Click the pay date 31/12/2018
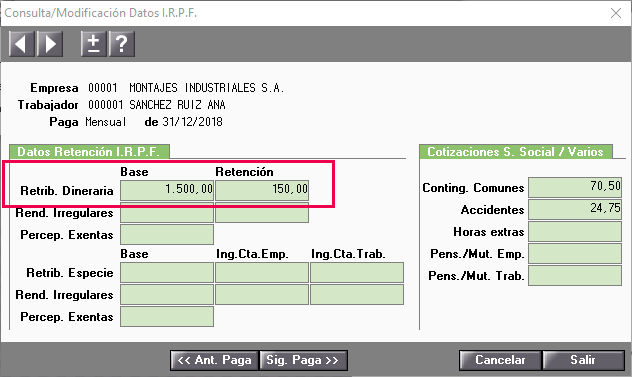 (x=192, y=122)
